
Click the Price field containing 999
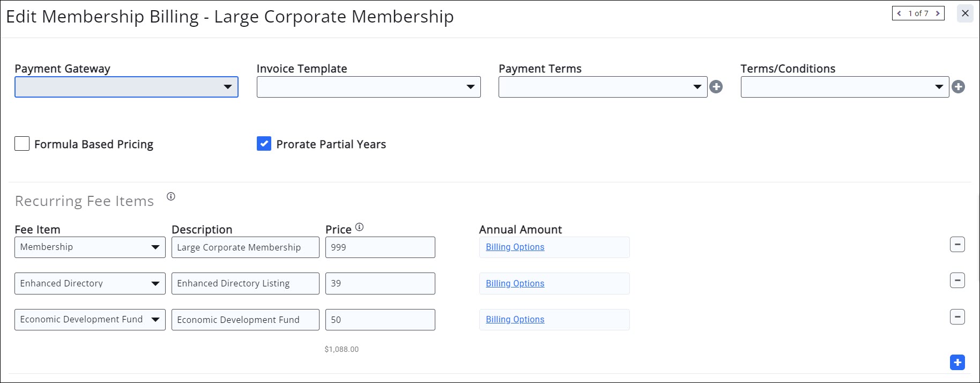coord(380,247)
